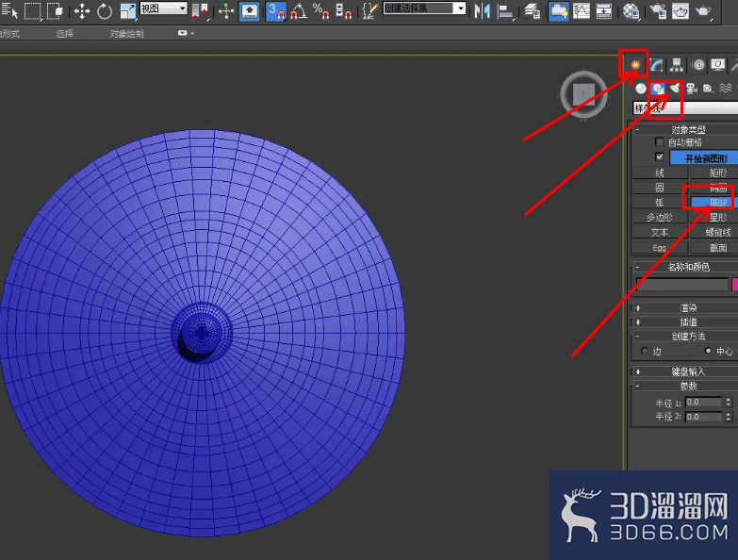738x560 pixels.
Task: Click the Render Production teapot icon
Action: (703, 11)
